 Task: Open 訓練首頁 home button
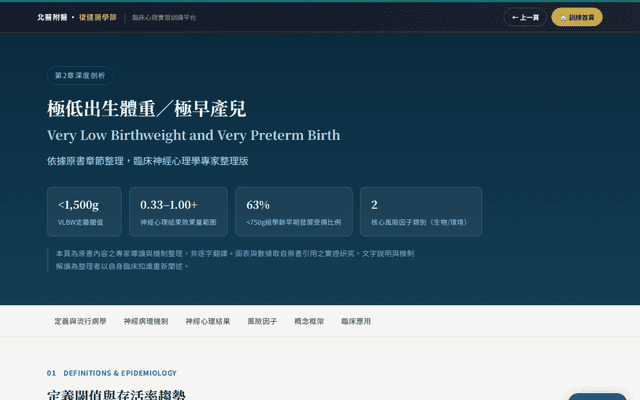click(x=577, y=18)
